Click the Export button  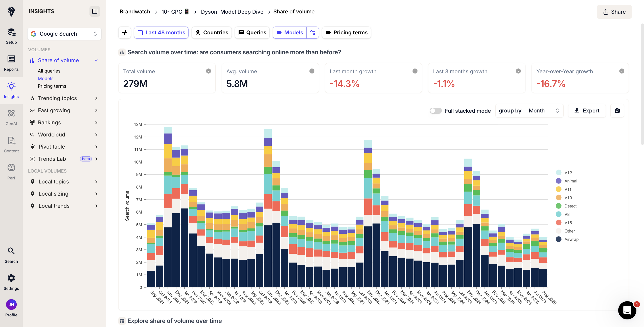[x=587, y=111]
